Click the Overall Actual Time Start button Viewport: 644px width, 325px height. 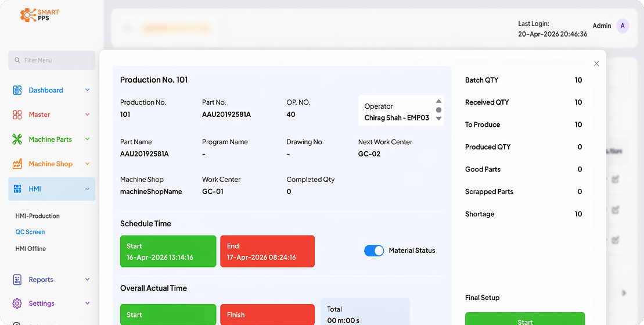pos(168,315)
